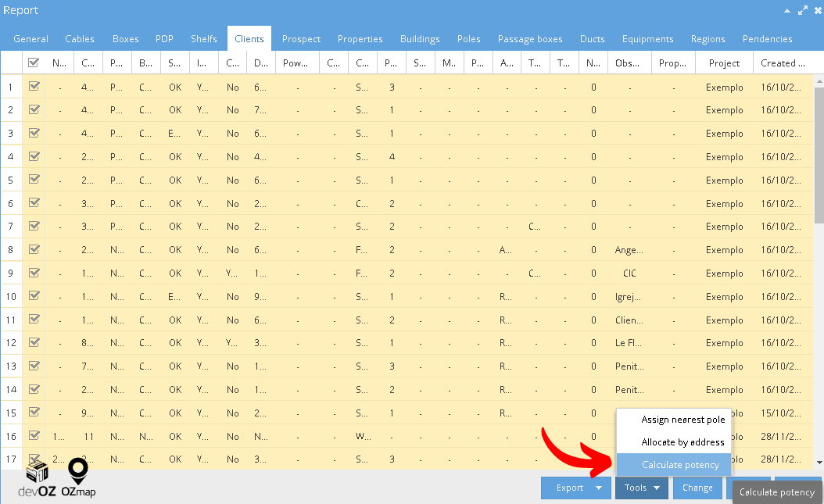Select the Clients tab
This screenshot has height=504, width=824.
[249, 39]
